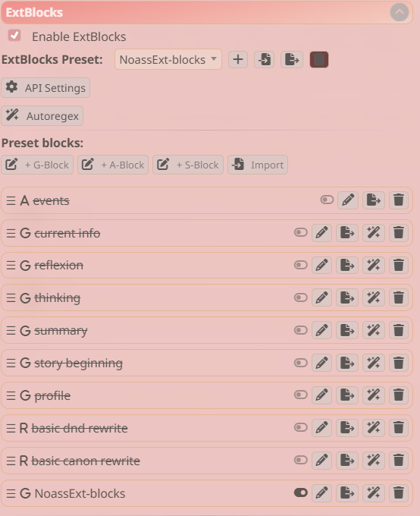The width and height of the screenshot is (420, 516).
Task: Open API Settings
Action: pos(45,87)
